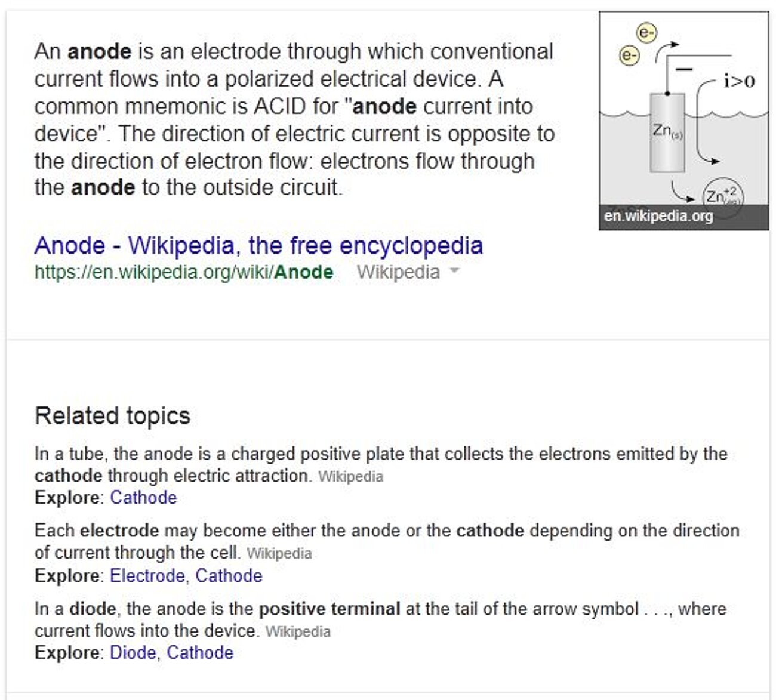Click the green en.wikipedia.org/wiki/Anode URL
Viewport: 776px width, 700px height.
183,272
